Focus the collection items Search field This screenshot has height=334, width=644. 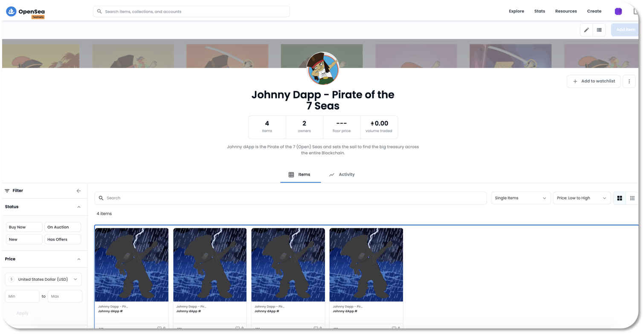pyautogui.click(x=290, y=198)
